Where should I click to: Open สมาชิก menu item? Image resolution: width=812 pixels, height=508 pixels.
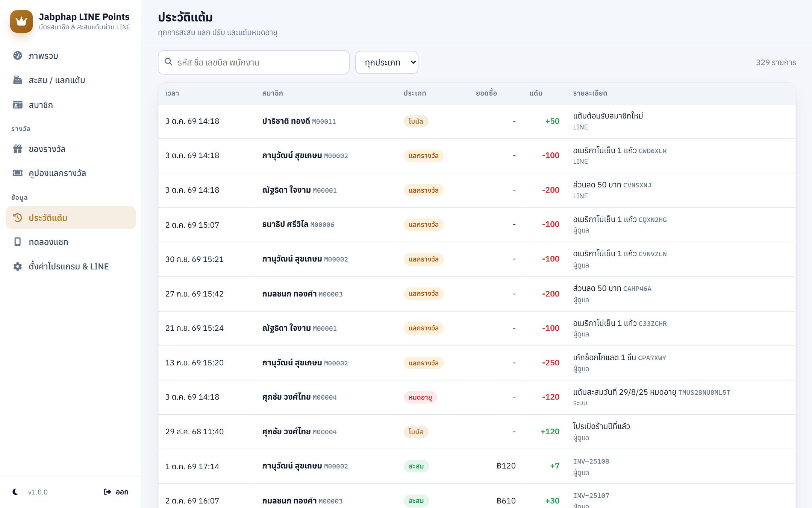point(71,105)
